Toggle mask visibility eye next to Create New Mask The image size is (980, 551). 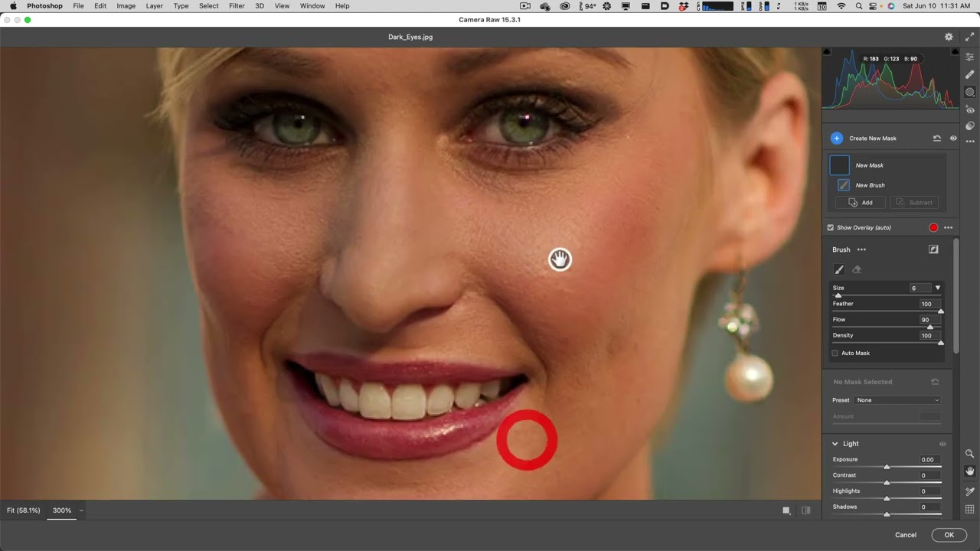tap(953, 139)
